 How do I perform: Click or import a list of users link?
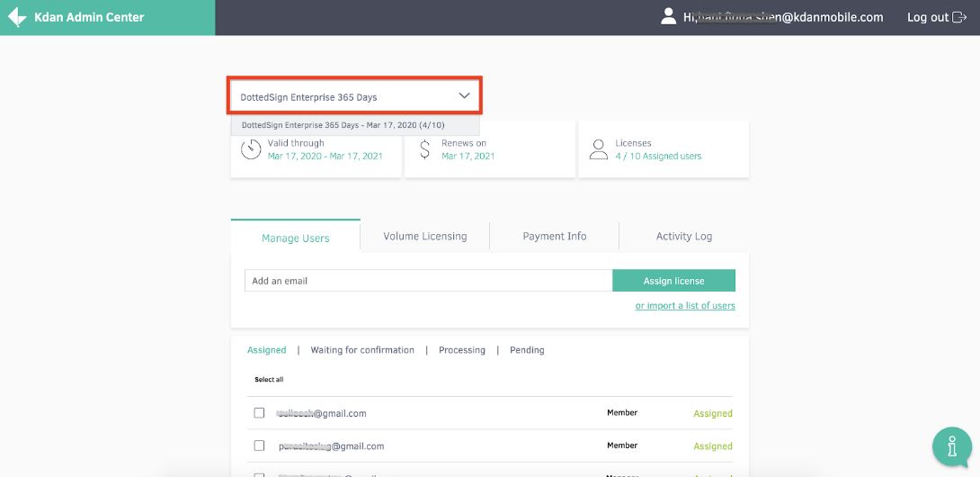[685, 305]
